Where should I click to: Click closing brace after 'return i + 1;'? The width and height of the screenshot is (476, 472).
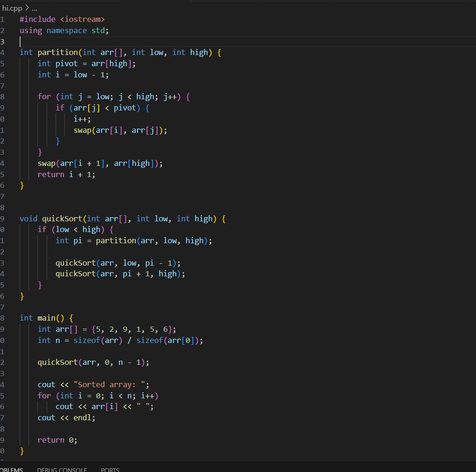coord(22,185)
